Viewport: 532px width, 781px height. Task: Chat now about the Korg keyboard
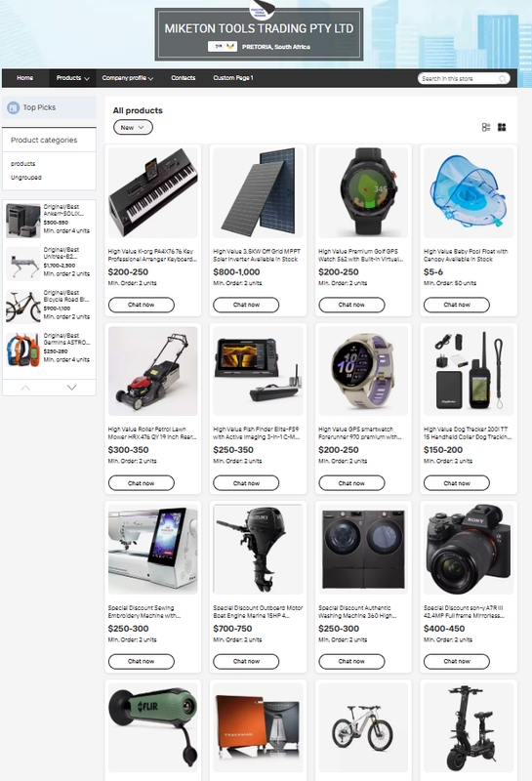[142, 305]
